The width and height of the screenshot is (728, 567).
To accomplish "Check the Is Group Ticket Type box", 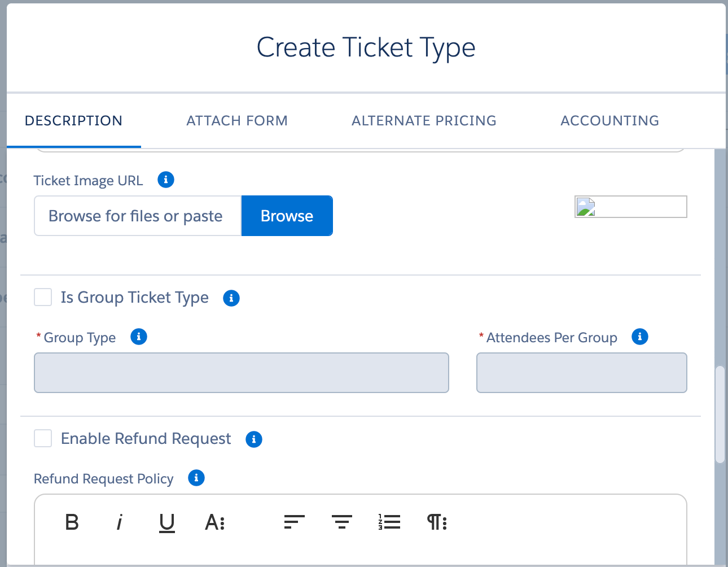I will [x=43, y=297].
